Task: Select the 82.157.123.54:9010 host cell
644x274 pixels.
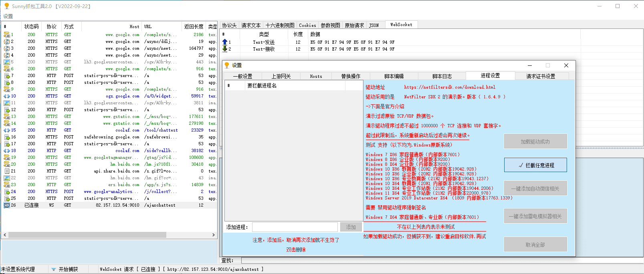Action: (117, 205)
